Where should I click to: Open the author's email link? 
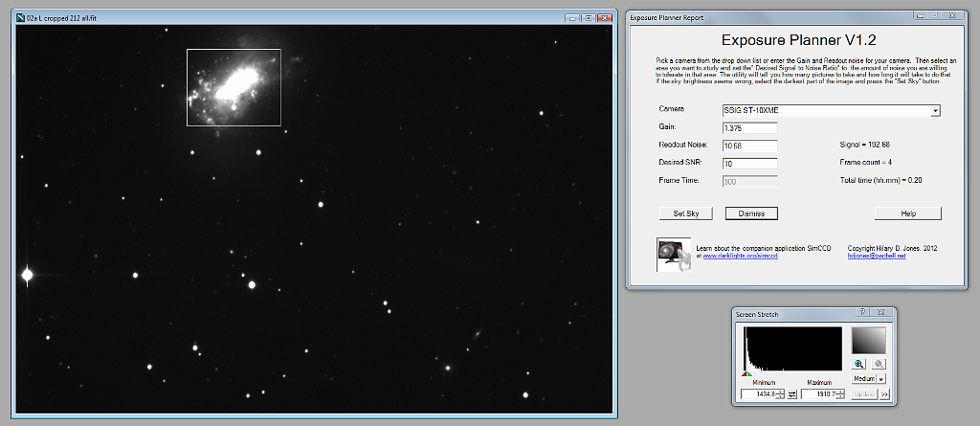tap(877, 256)
